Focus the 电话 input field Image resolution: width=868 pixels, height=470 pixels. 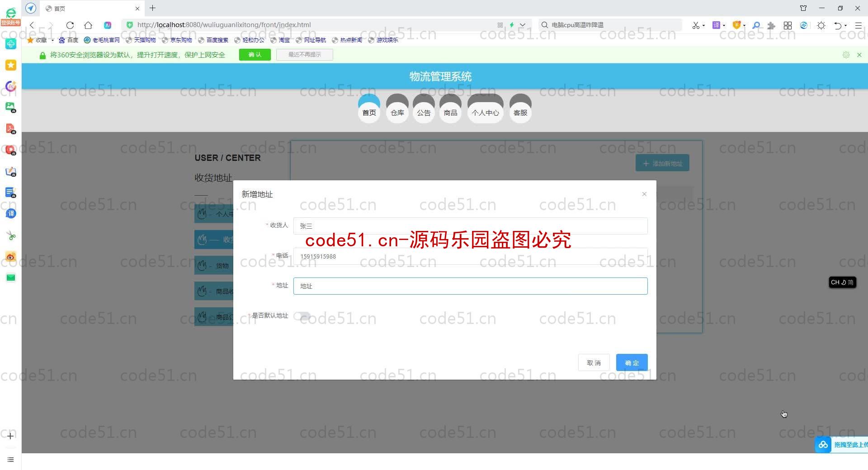click(x=470, y=256)
